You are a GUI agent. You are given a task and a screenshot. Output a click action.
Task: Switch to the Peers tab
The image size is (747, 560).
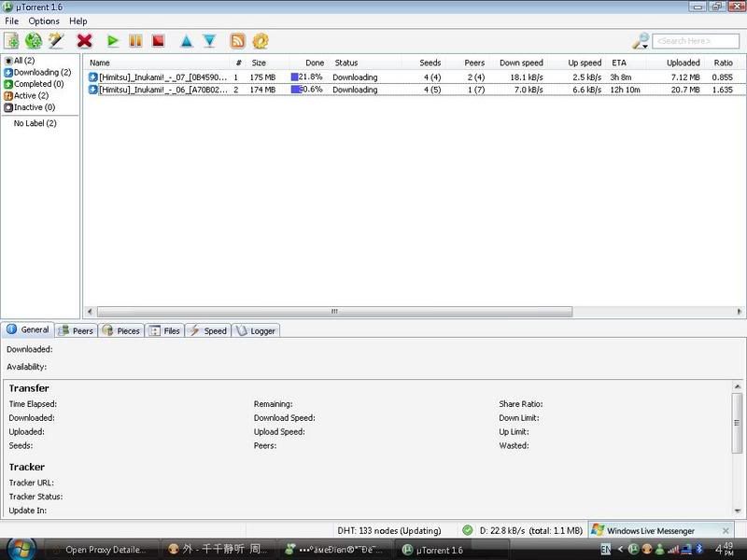coord(77,331)
